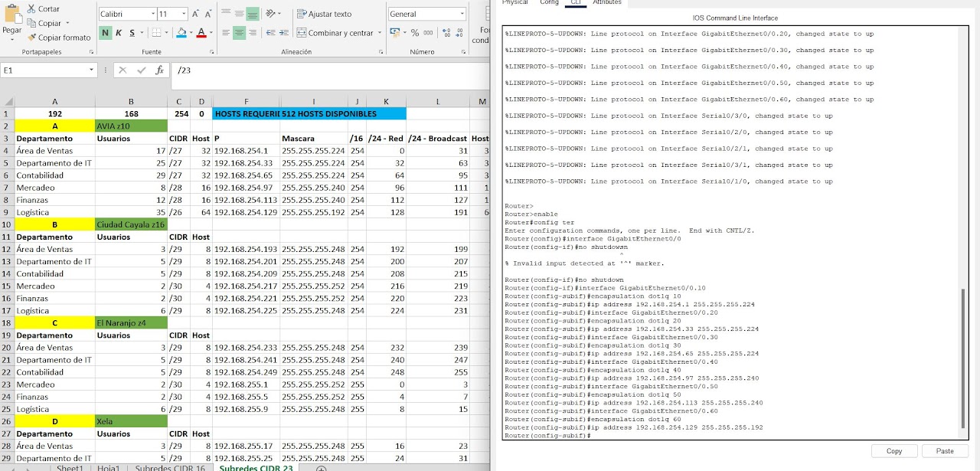980x471 pixels.
Task: Click the text orientation icon
Action: [x=272, y=14]
